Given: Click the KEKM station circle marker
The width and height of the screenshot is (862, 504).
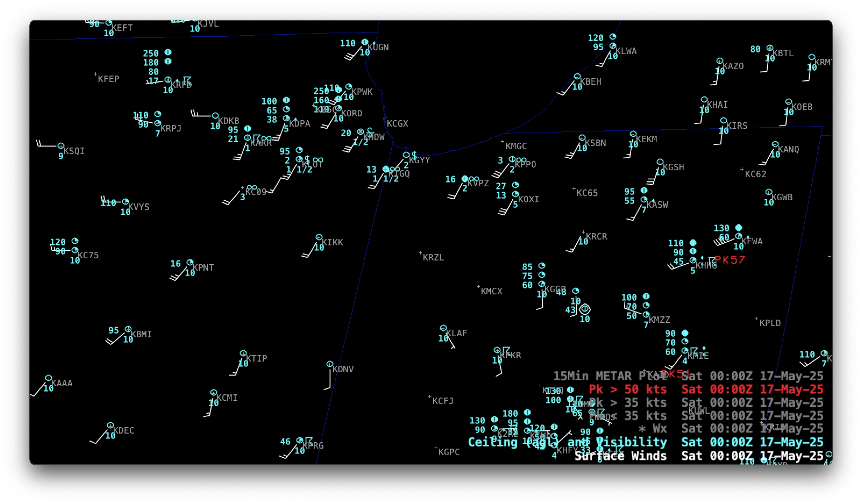Looking at the screenshot, I should click(633, 134).
